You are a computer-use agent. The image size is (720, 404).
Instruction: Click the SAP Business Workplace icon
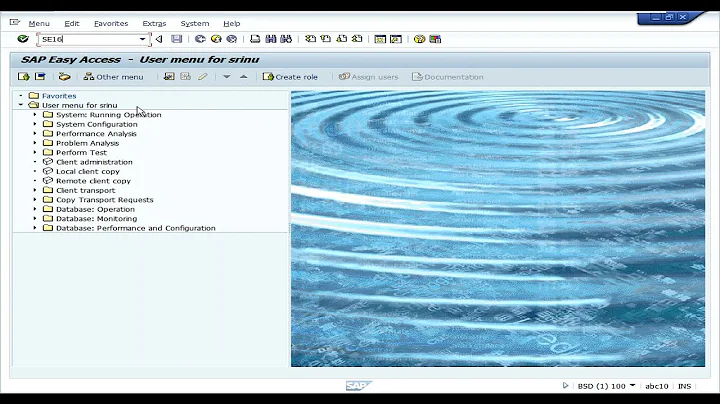click(x=64, y=77)
